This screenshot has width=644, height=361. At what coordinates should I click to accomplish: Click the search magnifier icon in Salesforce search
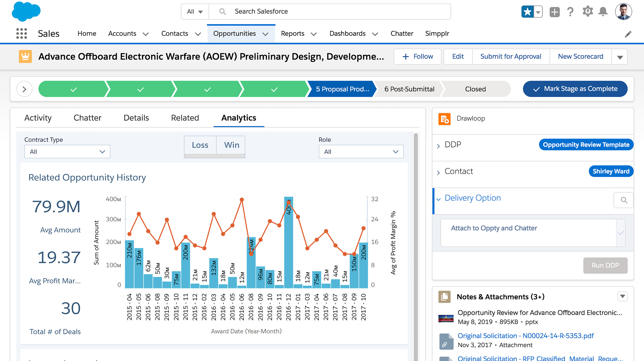(222, 12)
